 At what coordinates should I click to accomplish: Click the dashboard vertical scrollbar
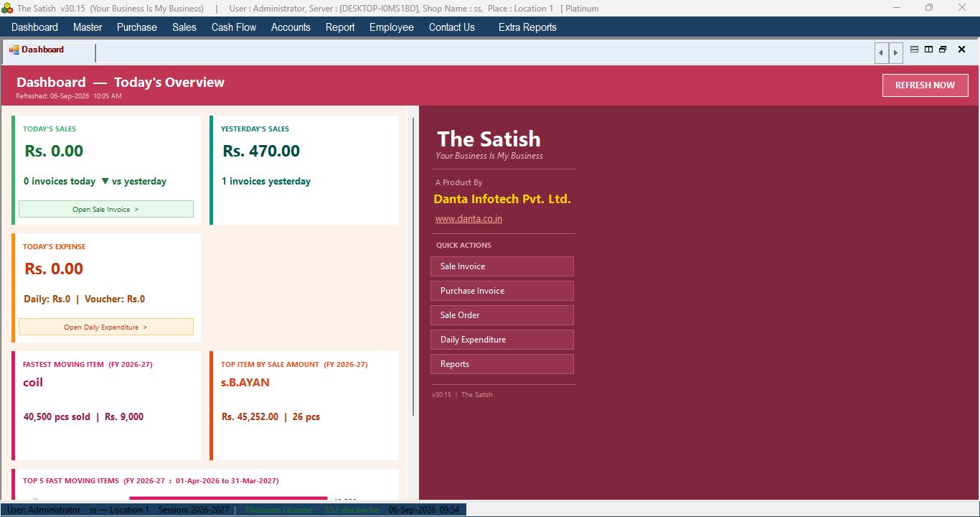tap(413, 266)
